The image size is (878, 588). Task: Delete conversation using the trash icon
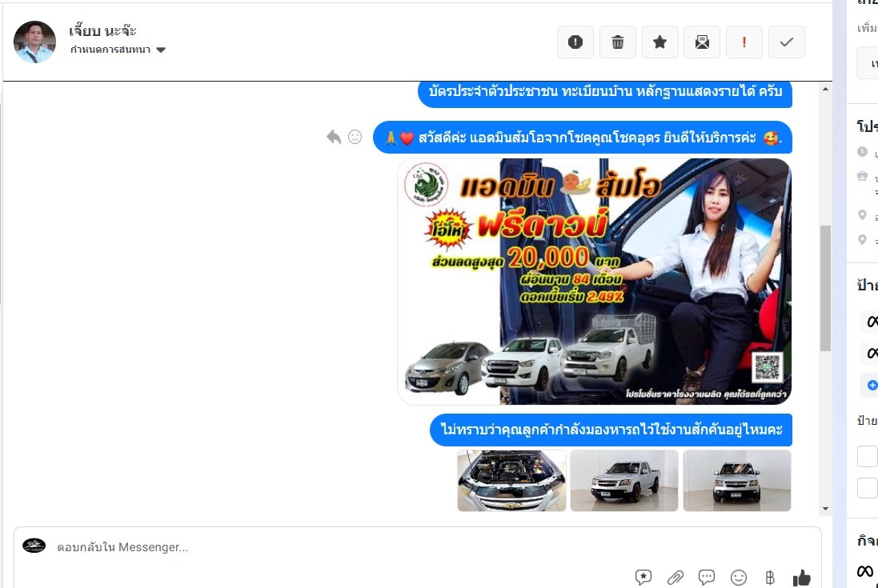[618, 42]
